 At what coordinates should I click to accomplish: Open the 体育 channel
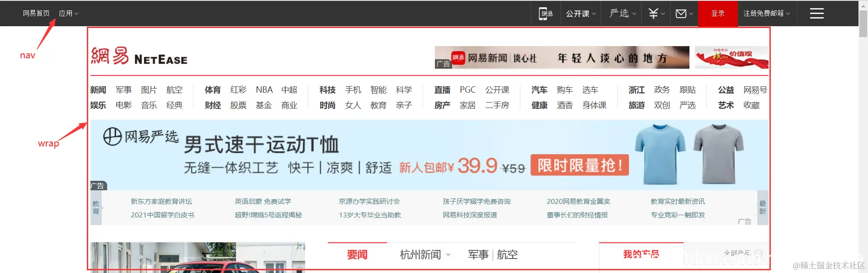213,90
